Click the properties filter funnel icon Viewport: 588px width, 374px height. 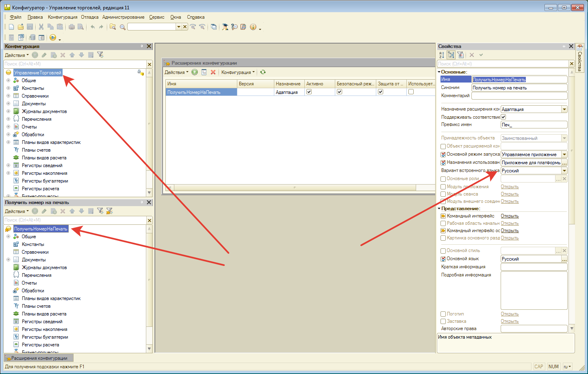(460, 55)
